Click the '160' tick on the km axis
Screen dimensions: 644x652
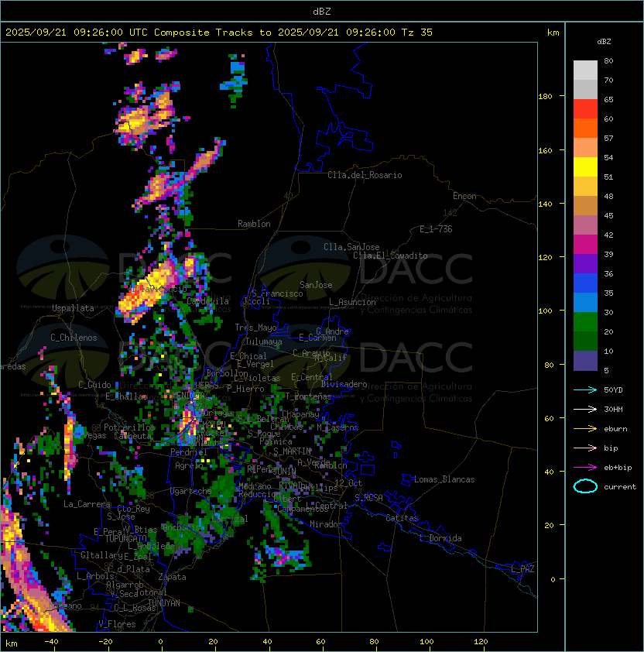point(545,150)
